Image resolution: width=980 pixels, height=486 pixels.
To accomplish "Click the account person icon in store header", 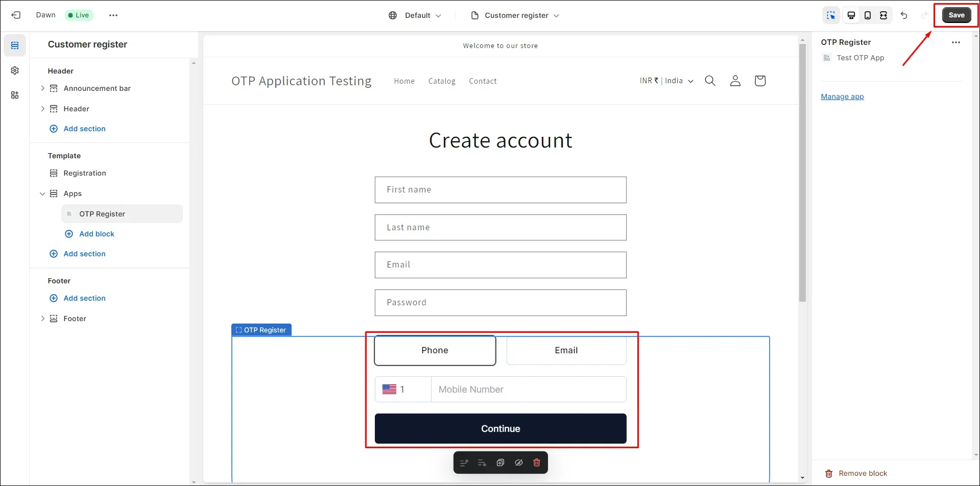I will pos(735,81).
